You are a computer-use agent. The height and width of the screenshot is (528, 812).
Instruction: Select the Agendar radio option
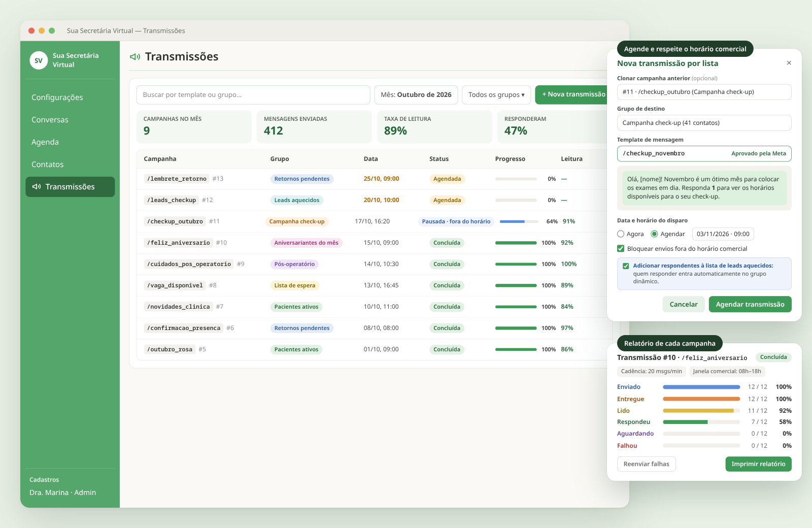[x=654, y=234]
